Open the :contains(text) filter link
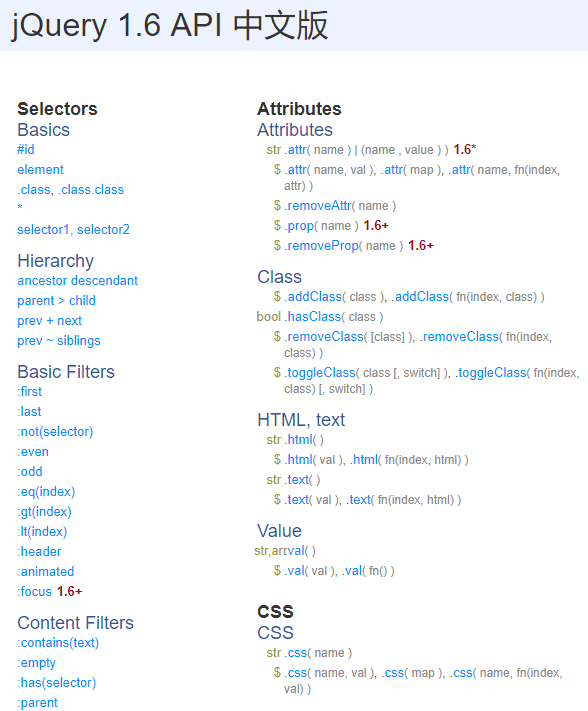This screenshot has width=588, height=711. (58, 643)
